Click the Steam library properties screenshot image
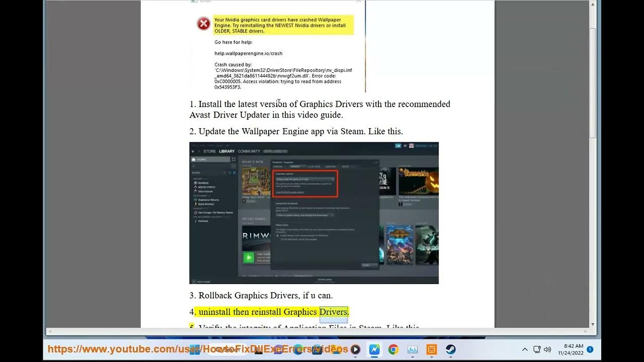The width and height of the screenshot is (644, 362). pos(314,213)
